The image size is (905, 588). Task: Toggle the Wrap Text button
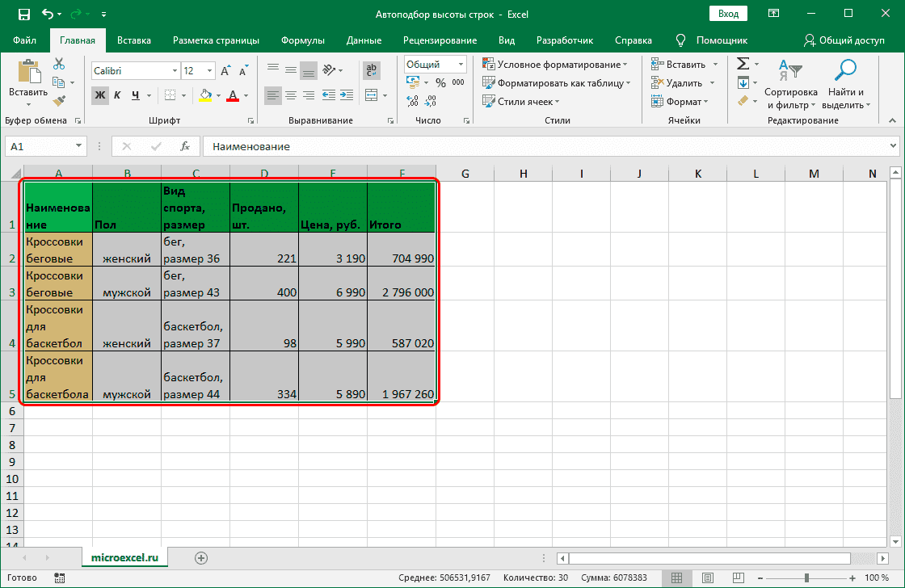(x=372, y=71)
